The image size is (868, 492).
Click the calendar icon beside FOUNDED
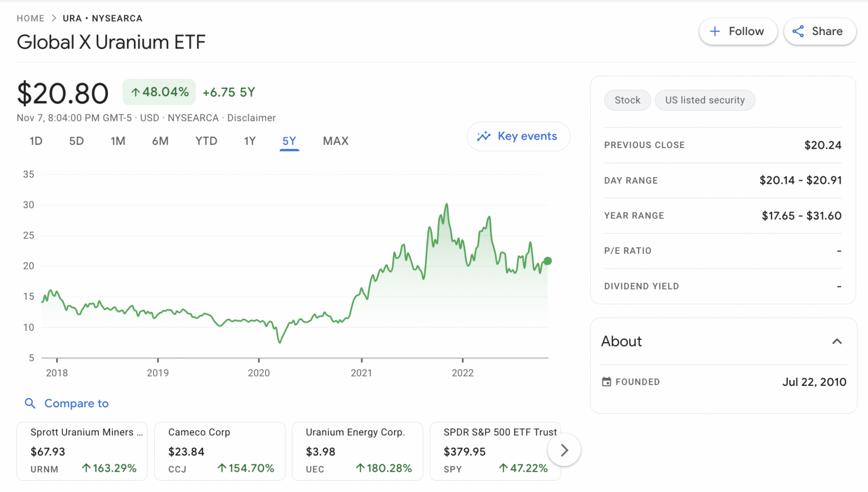605,382
